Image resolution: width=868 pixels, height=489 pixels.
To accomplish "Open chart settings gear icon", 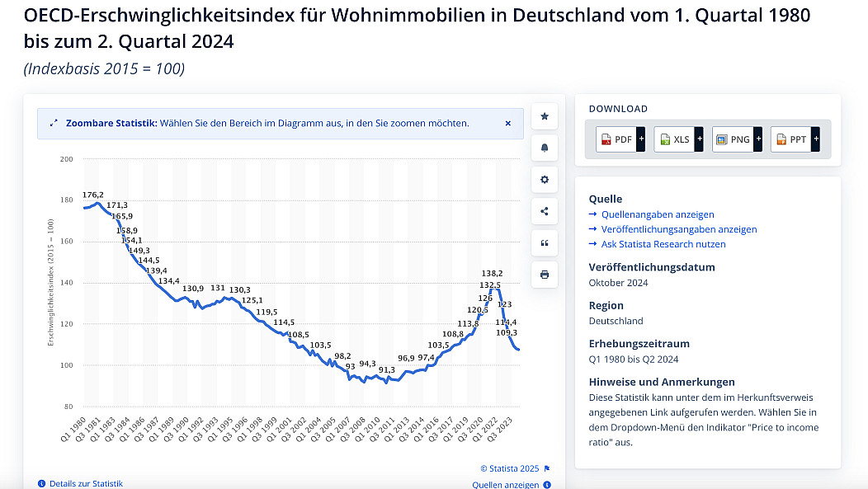I will (x=544, y=180).
